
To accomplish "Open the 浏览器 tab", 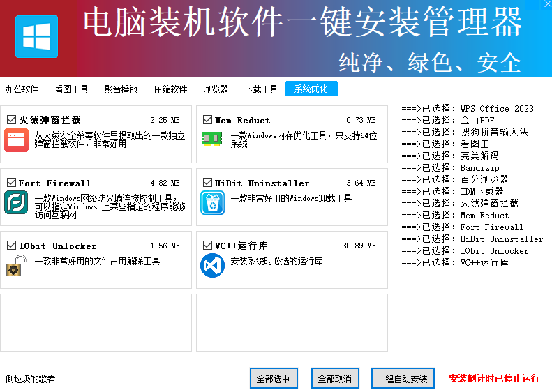I will pos(216,89).
